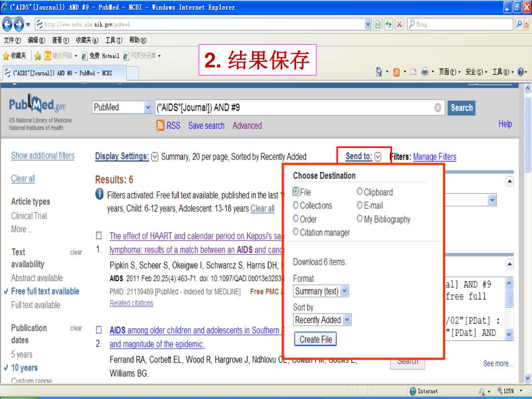Click the search details box scrollbar thumb
This screenshot has width=532, height=399.
509,298
